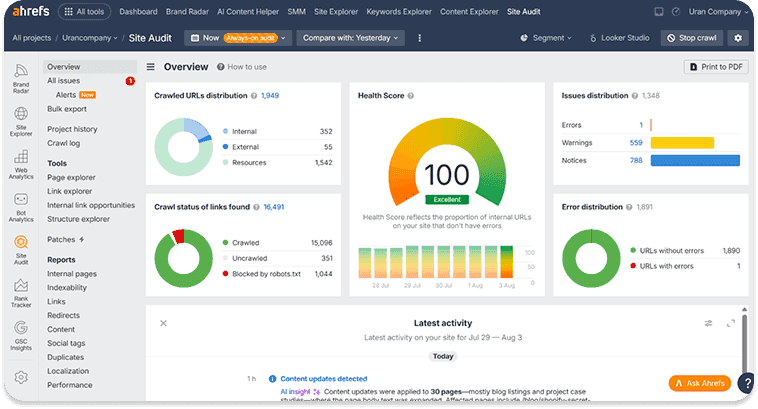Viewport: 758px width, 409px height.
Task: Open the three-dot more options menu
Action: coord(419,38)
